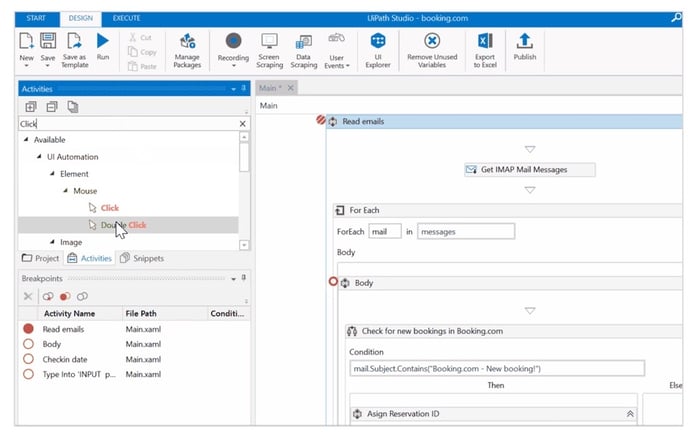Screen dimensions: 700x438
Task: Open the Project panel tab
Action: click(41, 258)
